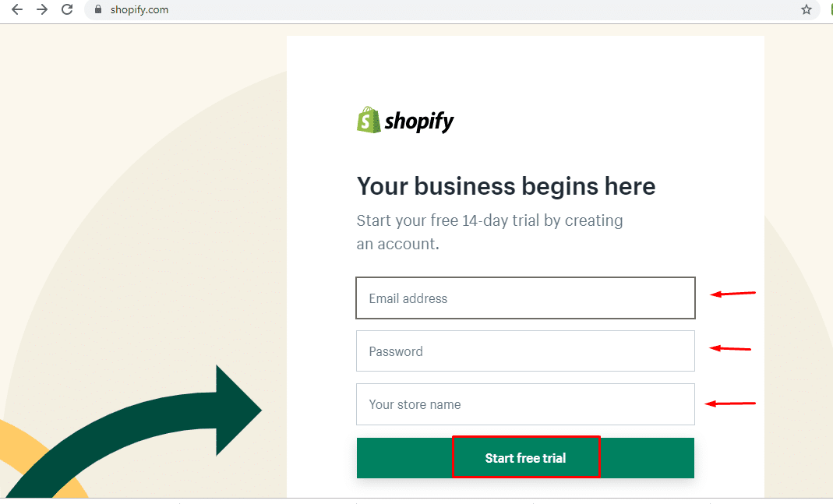Click the red arrow beside Password field
833x504 pixels.
[x=729, y=348]
